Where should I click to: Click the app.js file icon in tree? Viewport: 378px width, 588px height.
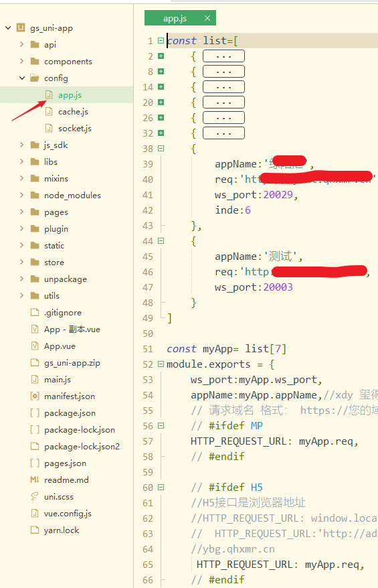tap(49, 95)
